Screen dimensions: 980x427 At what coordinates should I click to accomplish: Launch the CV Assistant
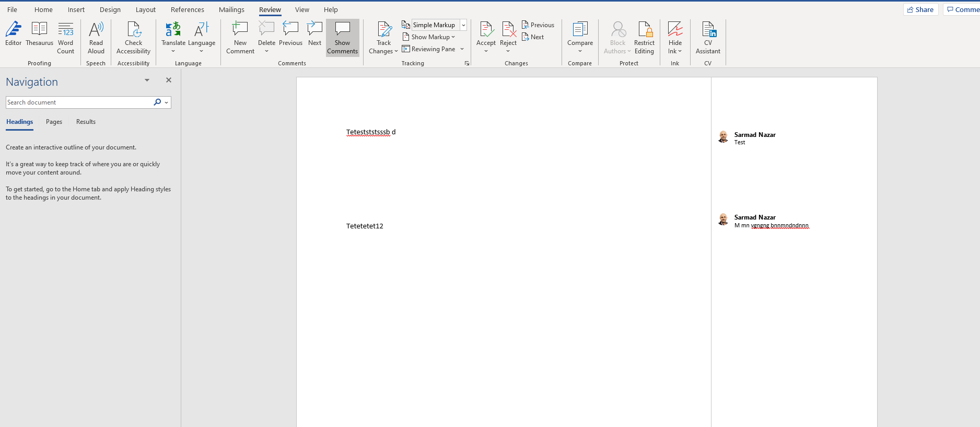point(708,38)
